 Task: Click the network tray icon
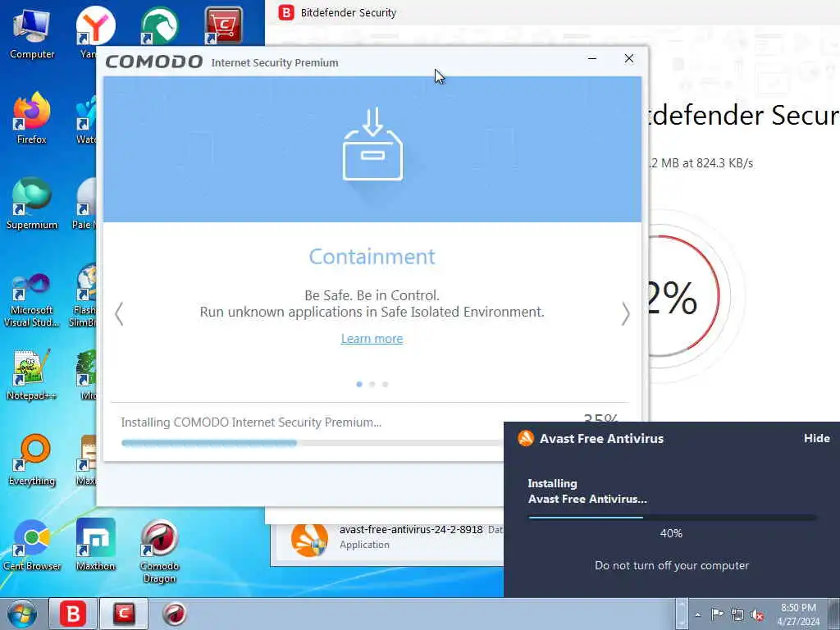[737, 614]
